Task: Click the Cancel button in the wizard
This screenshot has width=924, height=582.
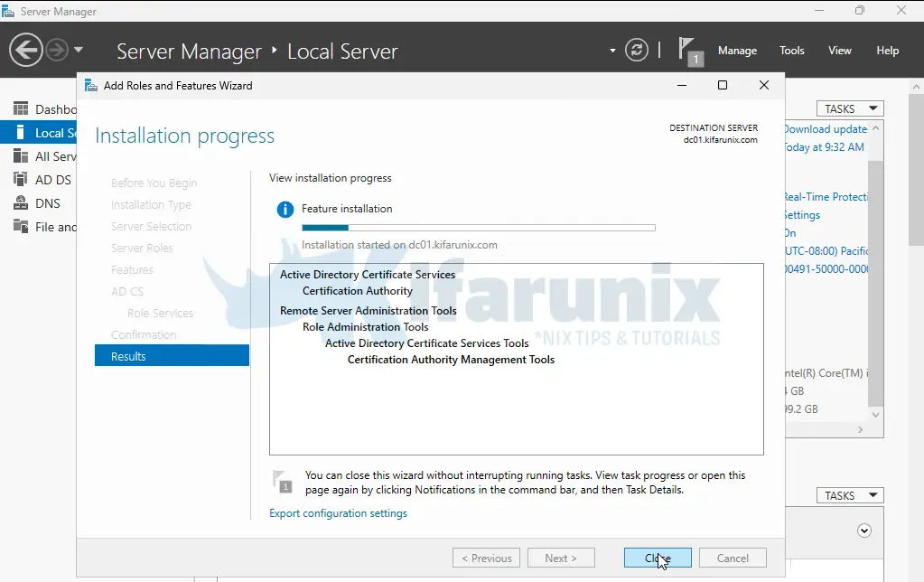Action: pos(733,558)
